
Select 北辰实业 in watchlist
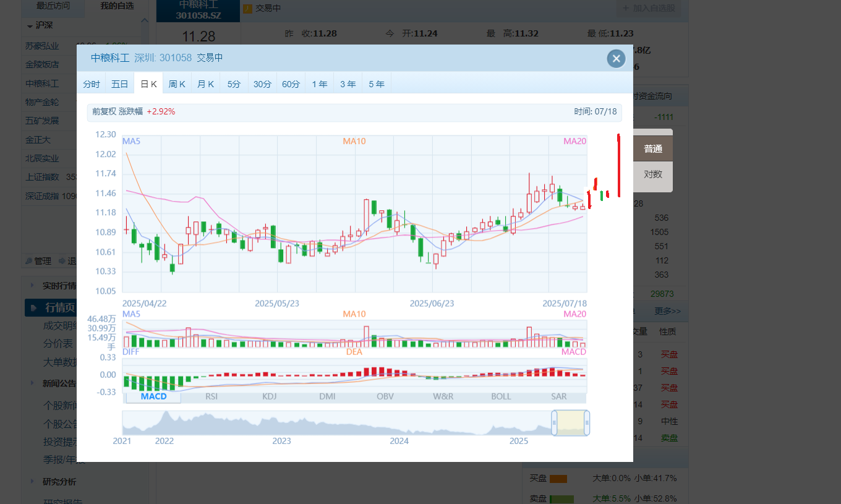(42, 158)
